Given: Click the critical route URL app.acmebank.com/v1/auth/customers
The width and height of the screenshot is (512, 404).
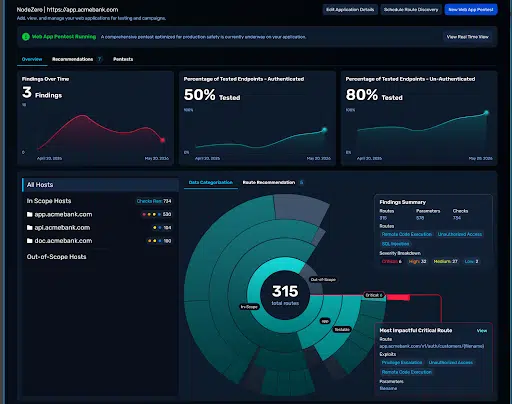Looking at the screenshot, I should (x=432, y=346).
